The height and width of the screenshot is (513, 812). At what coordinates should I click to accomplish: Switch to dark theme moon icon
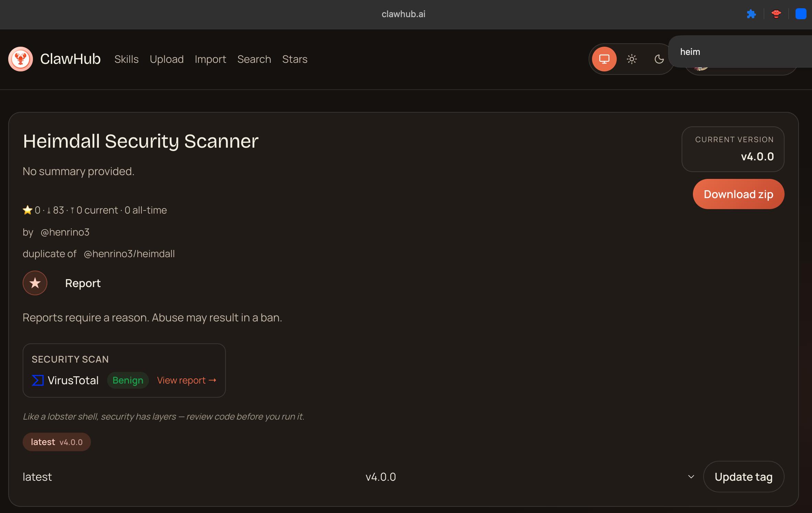click(x=659, y=59)
